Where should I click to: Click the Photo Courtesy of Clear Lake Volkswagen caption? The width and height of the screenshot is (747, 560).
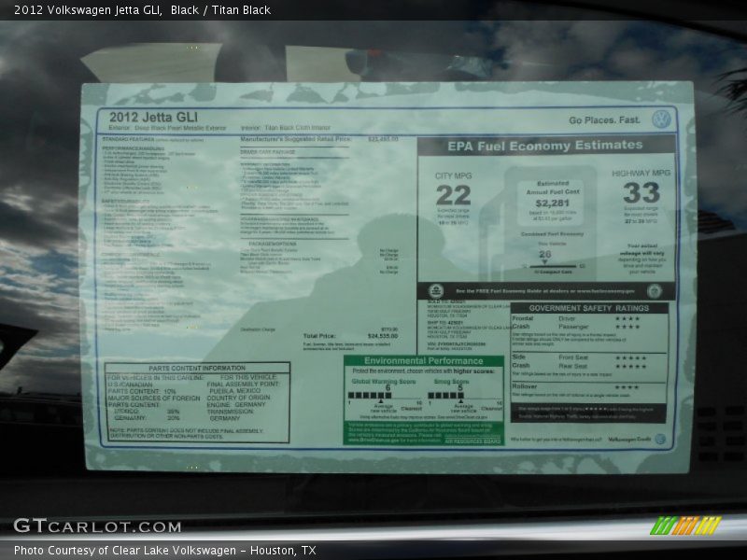pos(165,551)
